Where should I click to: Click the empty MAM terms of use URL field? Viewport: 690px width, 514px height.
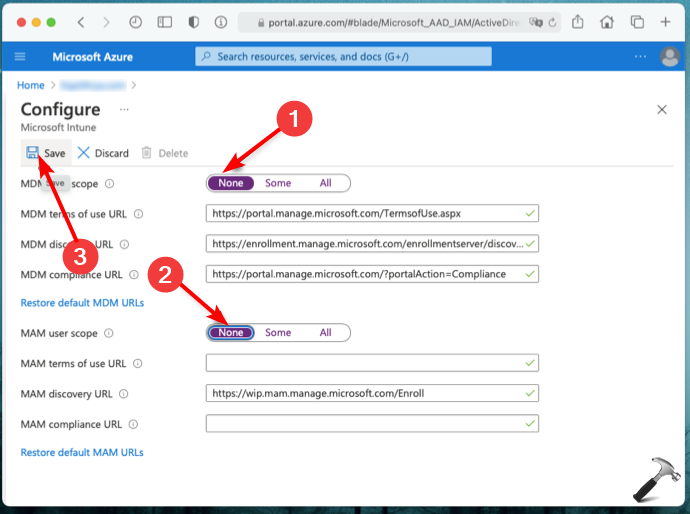[x=372, y=363]
